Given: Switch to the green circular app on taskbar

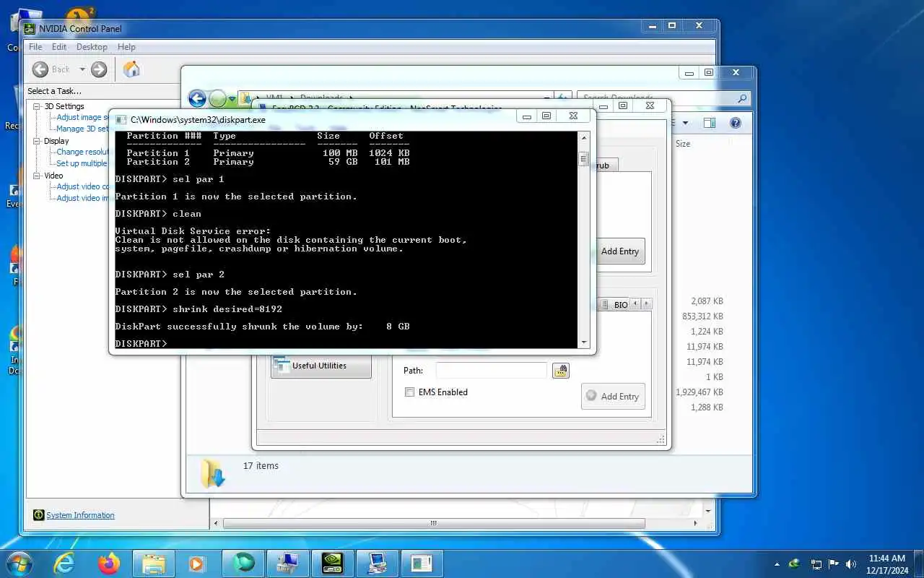Looking at the screenshot, I should coord(243,563).
